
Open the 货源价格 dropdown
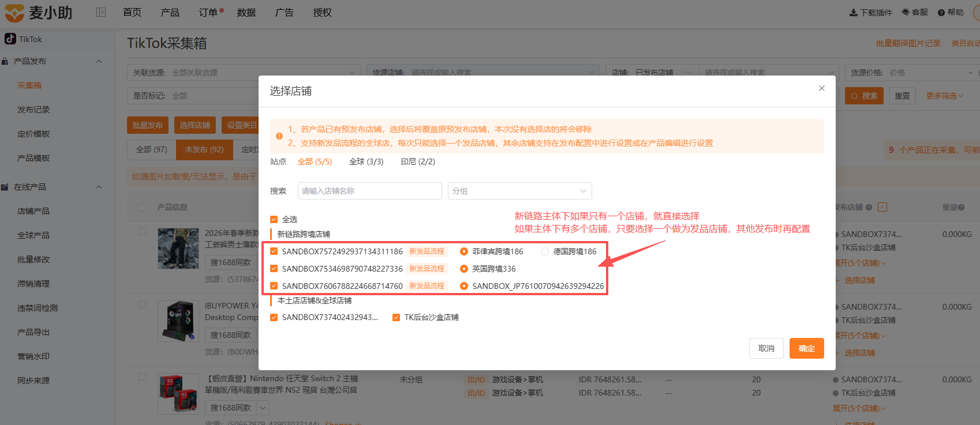tap(912, 73)
